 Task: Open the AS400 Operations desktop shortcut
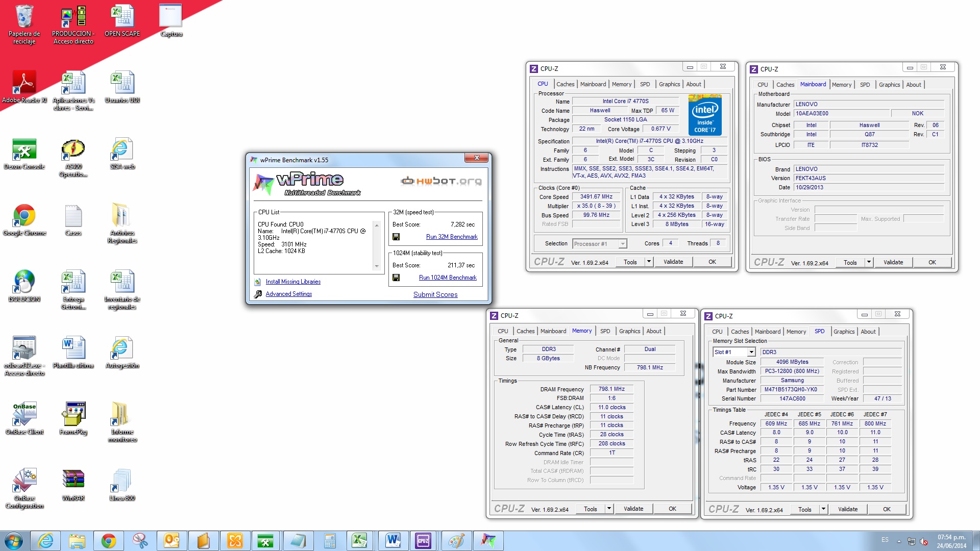73,158
